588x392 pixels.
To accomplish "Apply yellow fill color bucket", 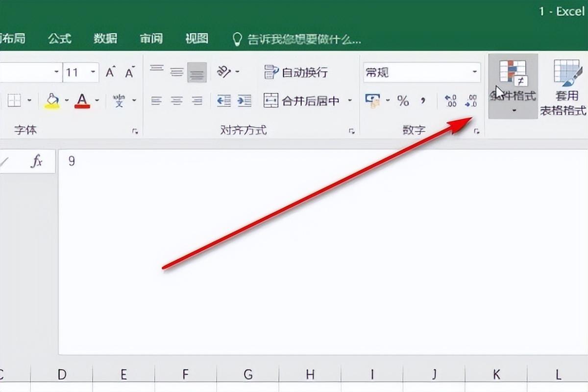I will pyautogui.click(x=52, y=100).
